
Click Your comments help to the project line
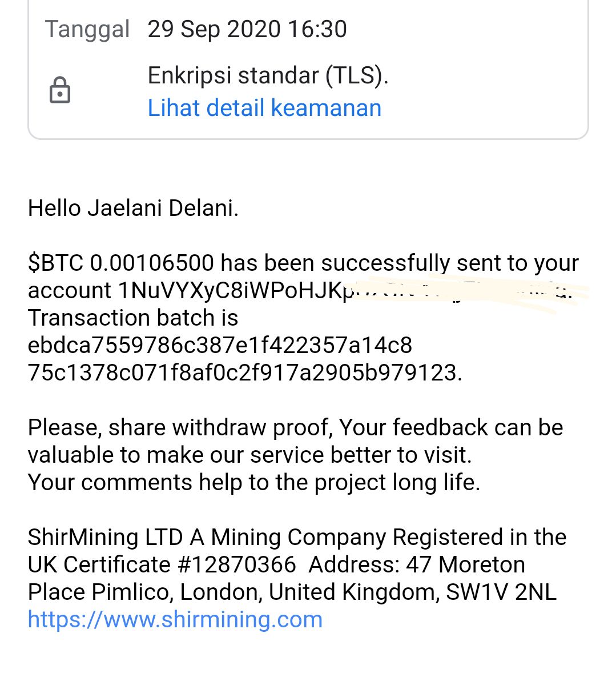pyautogui.click(x=254, y=482)
